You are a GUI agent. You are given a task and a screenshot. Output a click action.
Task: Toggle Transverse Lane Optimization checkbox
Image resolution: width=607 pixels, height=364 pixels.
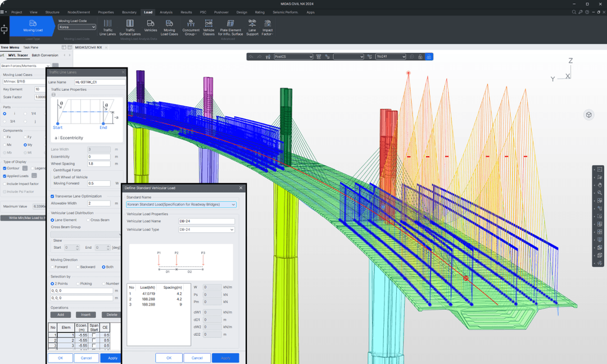52,196
